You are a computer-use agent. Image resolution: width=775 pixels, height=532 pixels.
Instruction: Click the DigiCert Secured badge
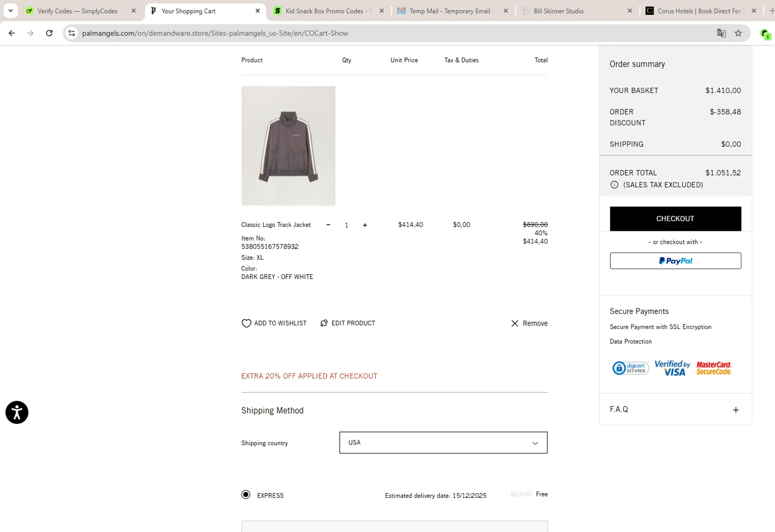click(630, 368)
